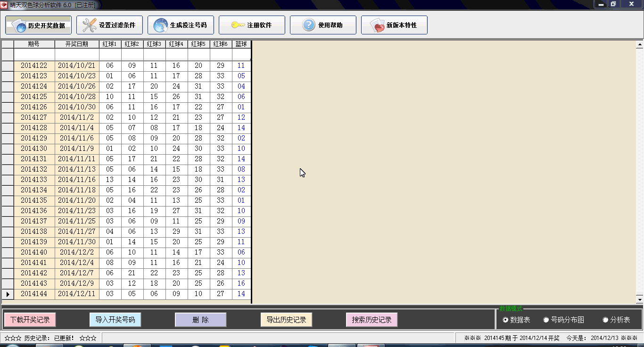The width and height of the screenshot is (644, 347).
Task: Switch to 分析表 mode
Action: pyautogui.click(x=606, y=320)
